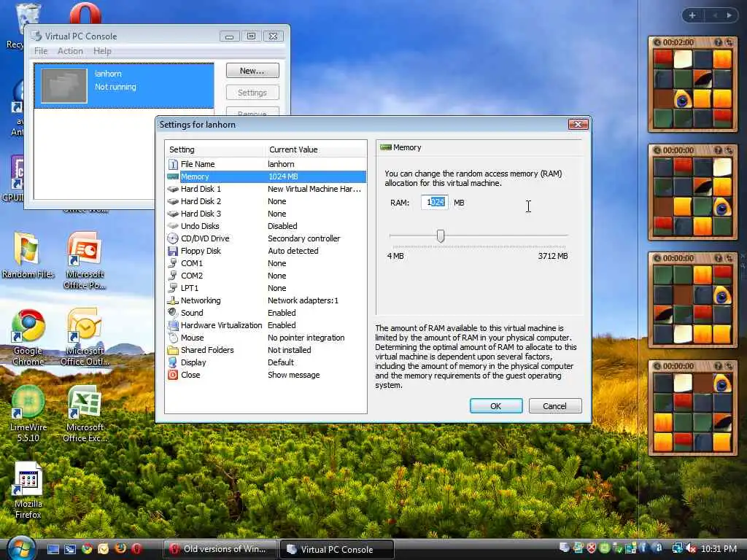747x560 pixels.
Task: Click the Windows Start orb
Action: click(x=20, y=548)
